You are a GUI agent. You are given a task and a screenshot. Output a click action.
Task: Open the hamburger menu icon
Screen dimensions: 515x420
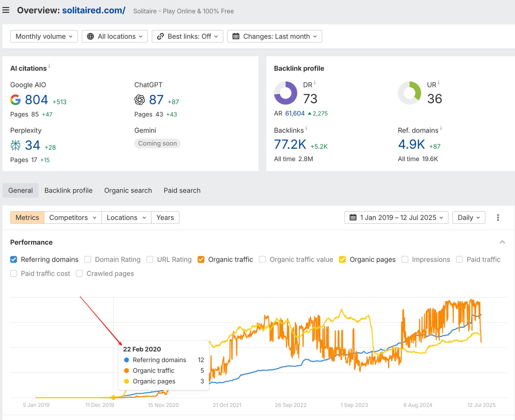pos(6,10)
